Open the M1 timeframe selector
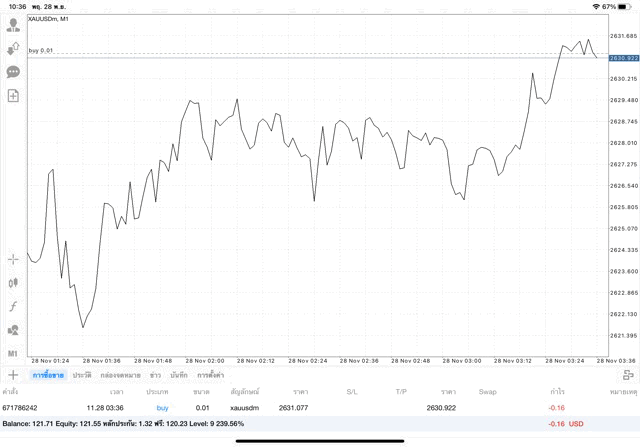Image resolution: width=640 pixels, height=447 pixels. [13, 353]
